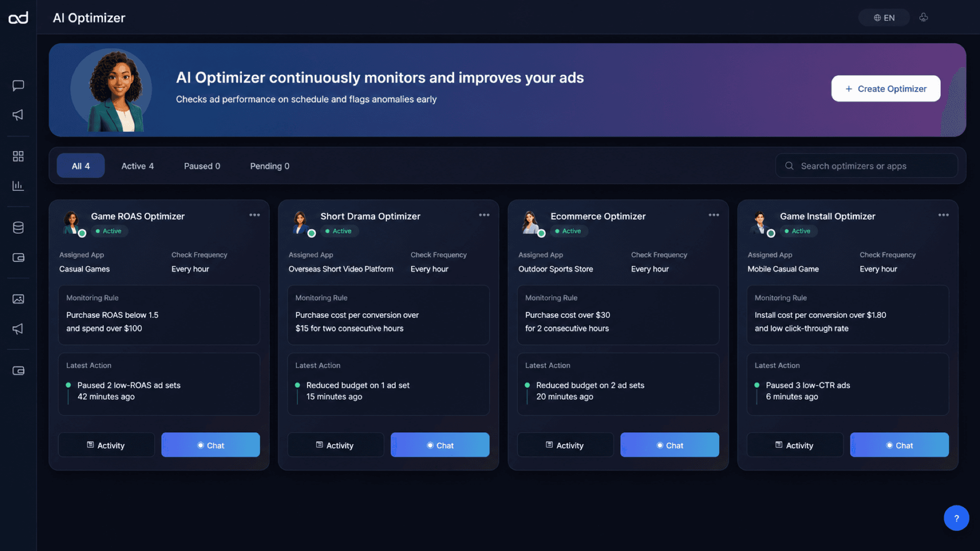Click 'Outdoor Sports Store' assigned app
Image resolution: width=980 pixels, height=551 pixels.
pyautogui.click(x=555, y=269)
